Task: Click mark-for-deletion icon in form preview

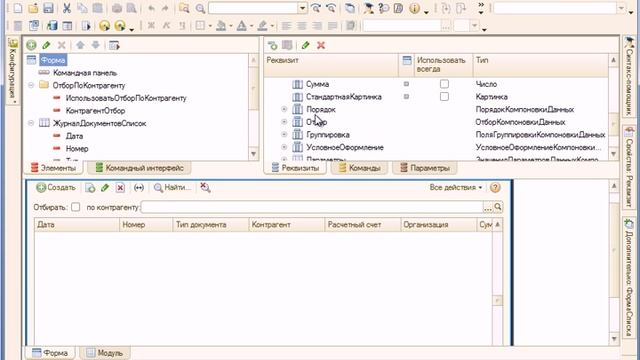Action: tap(120, 188)
